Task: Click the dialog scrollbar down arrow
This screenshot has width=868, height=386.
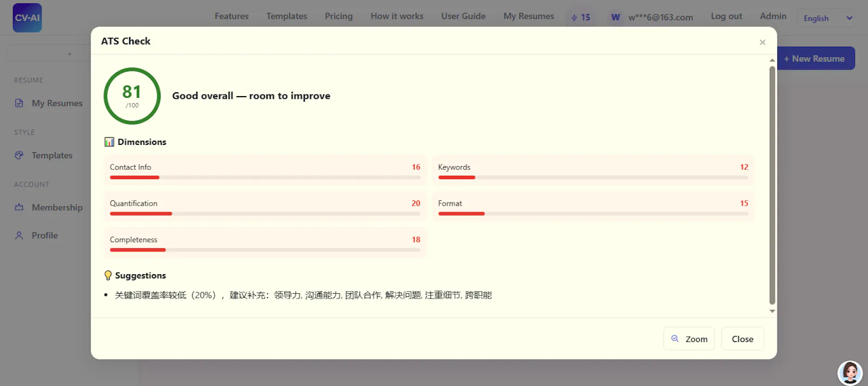Action: coord(772,311)
